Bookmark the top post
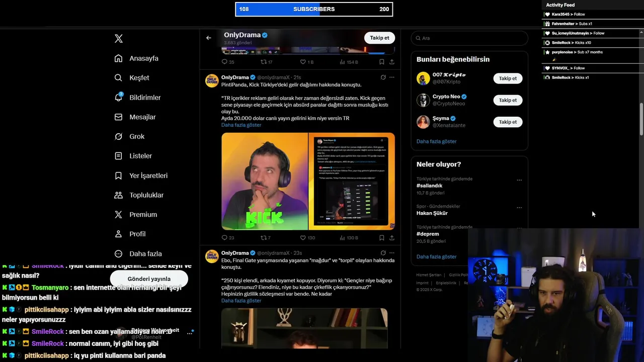 382,62
